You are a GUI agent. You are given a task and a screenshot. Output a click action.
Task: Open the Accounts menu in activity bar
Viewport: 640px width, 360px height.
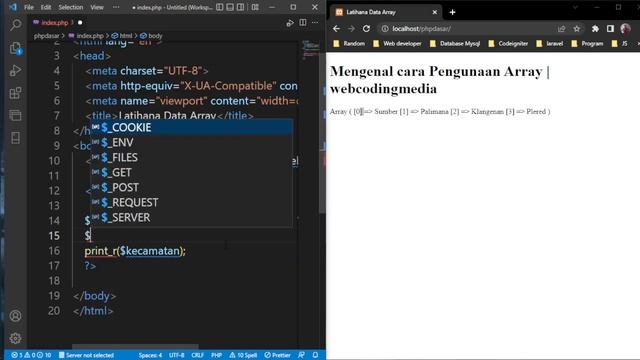pos(16,316)
